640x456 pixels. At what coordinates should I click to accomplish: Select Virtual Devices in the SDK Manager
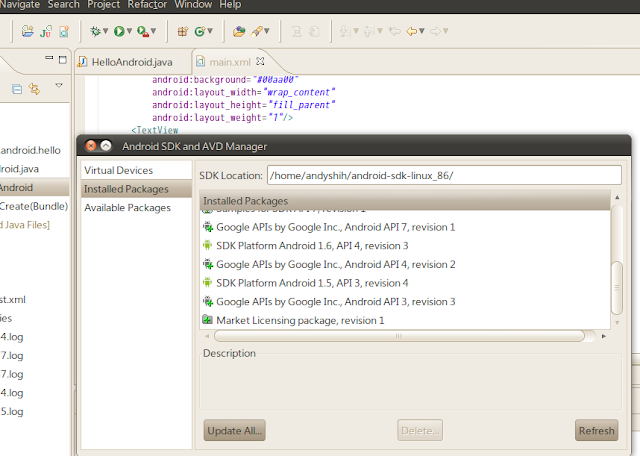point(136,170)
